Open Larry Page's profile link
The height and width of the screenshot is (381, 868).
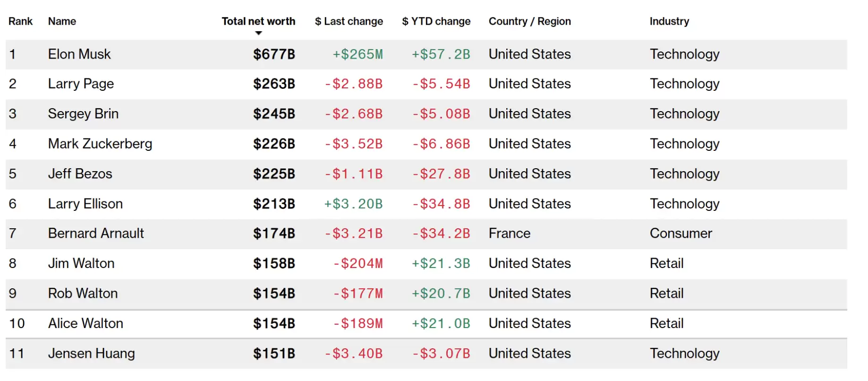point(81,84)
